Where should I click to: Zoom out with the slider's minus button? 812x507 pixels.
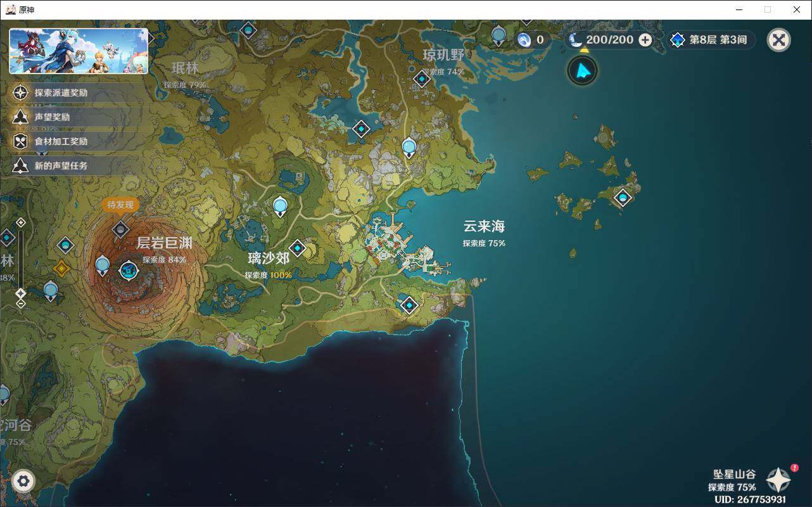21,304
